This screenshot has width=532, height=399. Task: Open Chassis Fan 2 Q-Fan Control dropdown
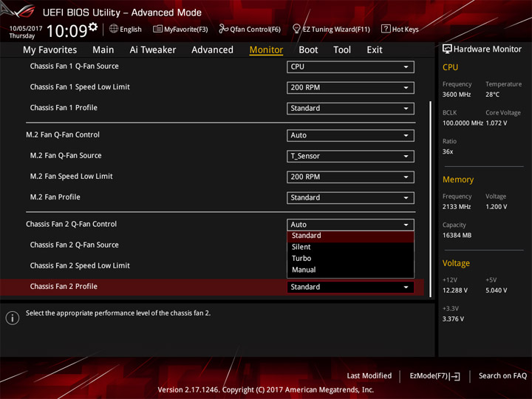pyautogui.click(x=350, y=225)
